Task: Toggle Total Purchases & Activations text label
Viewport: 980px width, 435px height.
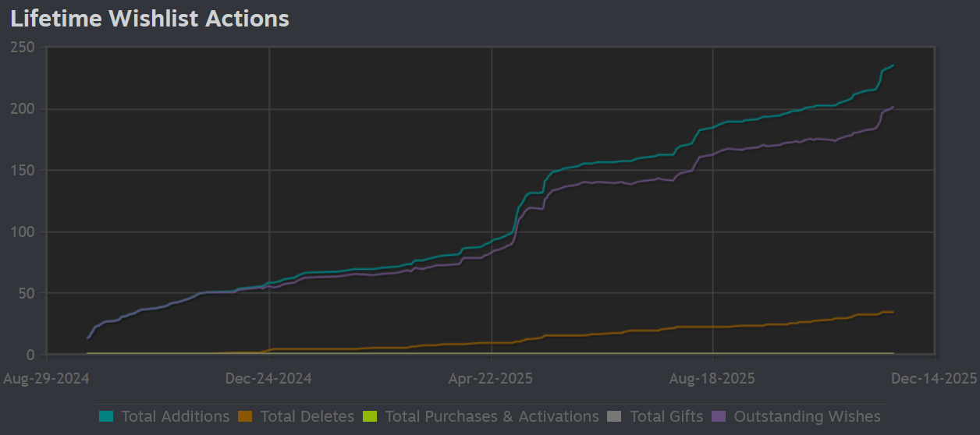Action: tap(492, 417)
